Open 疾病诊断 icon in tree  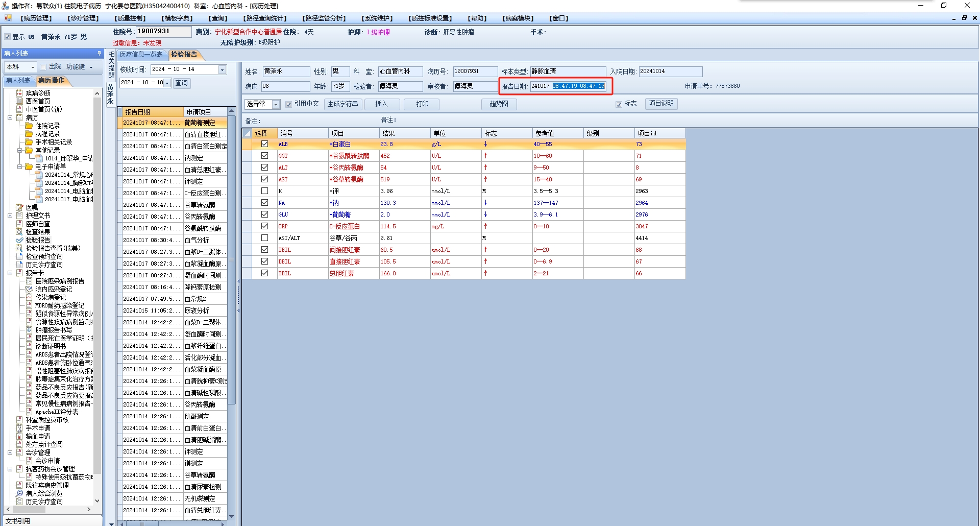point(19,93)
